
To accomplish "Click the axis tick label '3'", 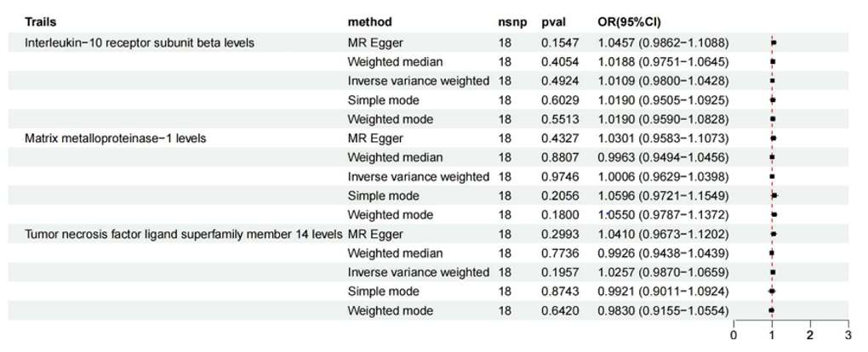I will click(848, 336).
